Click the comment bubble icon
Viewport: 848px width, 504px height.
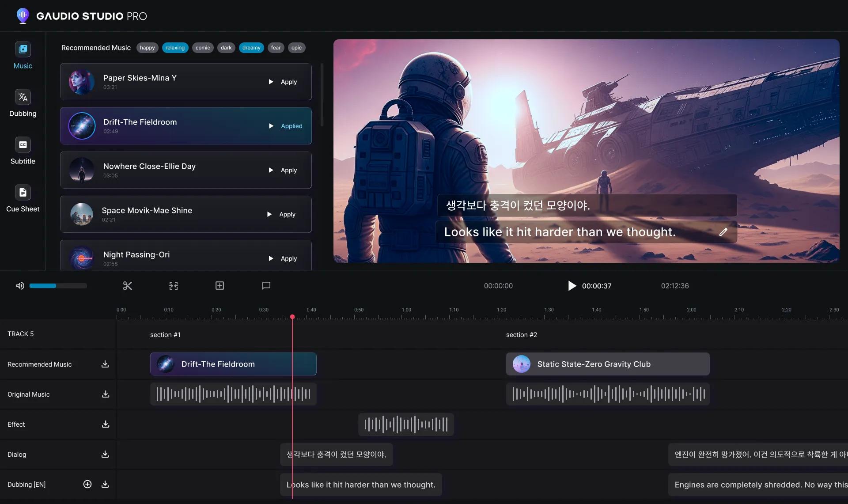[x=266, y=286]
